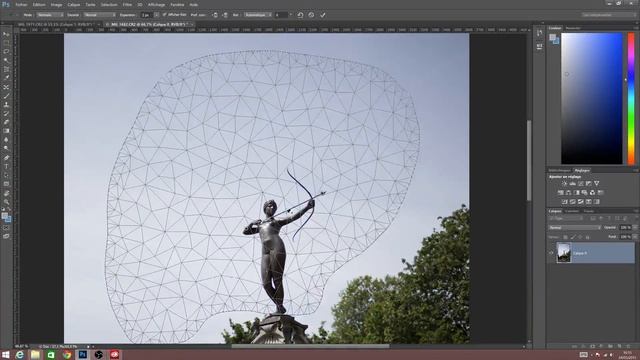Viewport: 640px width, 360px height.
Task: Add Levels adjustment icon
Action: tap(573, 184)
